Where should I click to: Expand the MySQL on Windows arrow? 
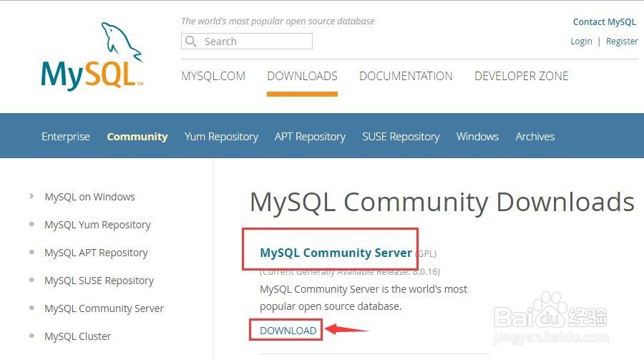[31, 196]
